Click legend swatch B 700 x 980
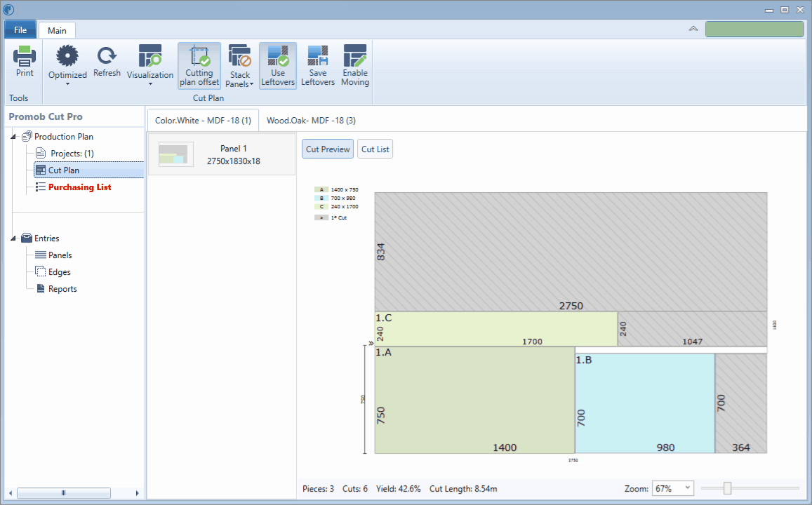 pos(321,198)
